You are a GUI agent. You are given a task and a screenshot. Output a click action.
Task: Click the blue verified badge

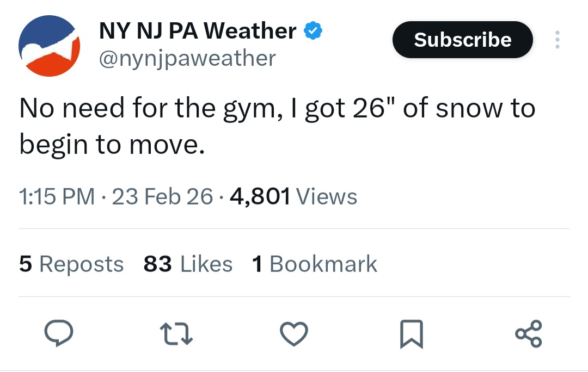click(x=313, y=31)
